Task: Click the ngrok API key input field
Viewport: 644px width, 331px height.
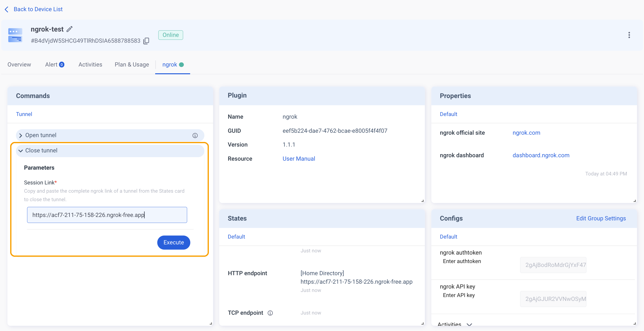Action: click(x=553, y=299)
